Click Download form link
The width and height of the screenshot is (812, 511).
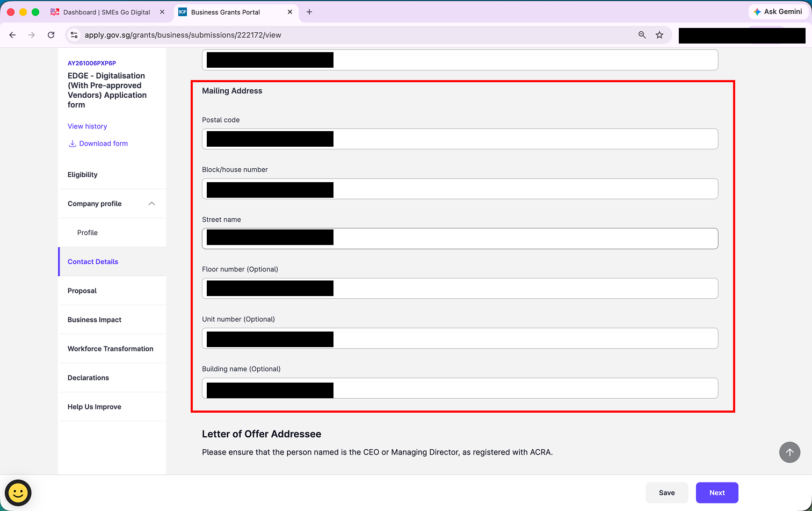tap(103, 143)
